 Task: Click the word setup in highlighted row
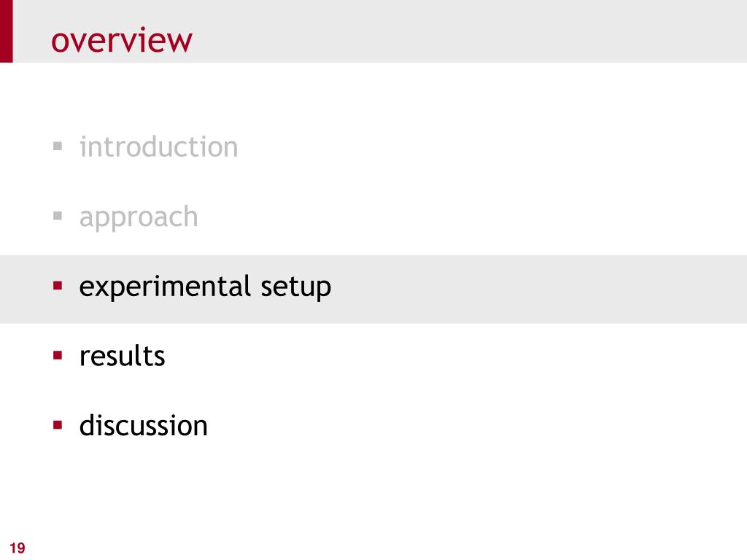pyautogui.click(x=296, y=287)
